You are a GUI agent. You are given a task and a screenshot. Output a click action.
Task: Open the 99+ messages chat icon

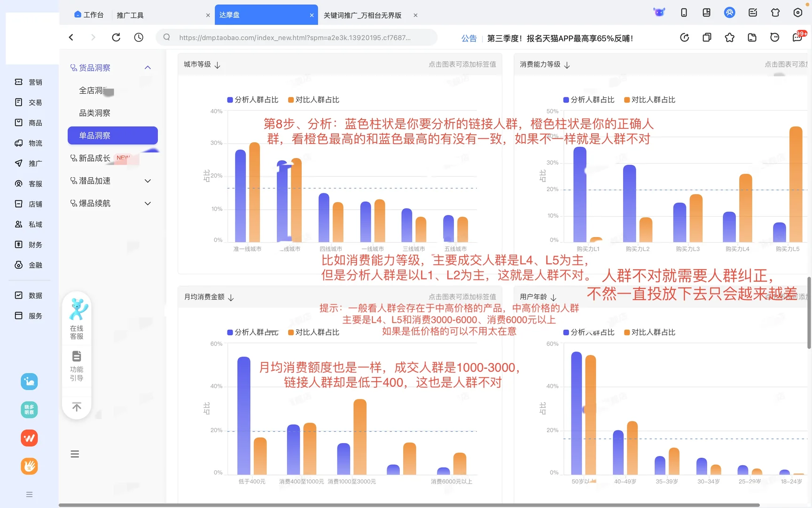pyautogui.click(x=797, y=37)
